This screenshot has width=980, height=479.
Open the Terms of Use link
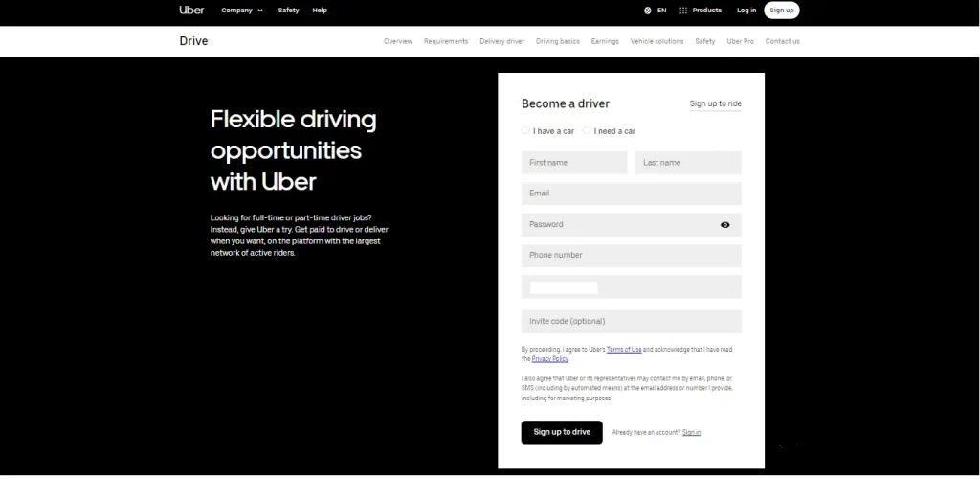[x=624, y=350]
